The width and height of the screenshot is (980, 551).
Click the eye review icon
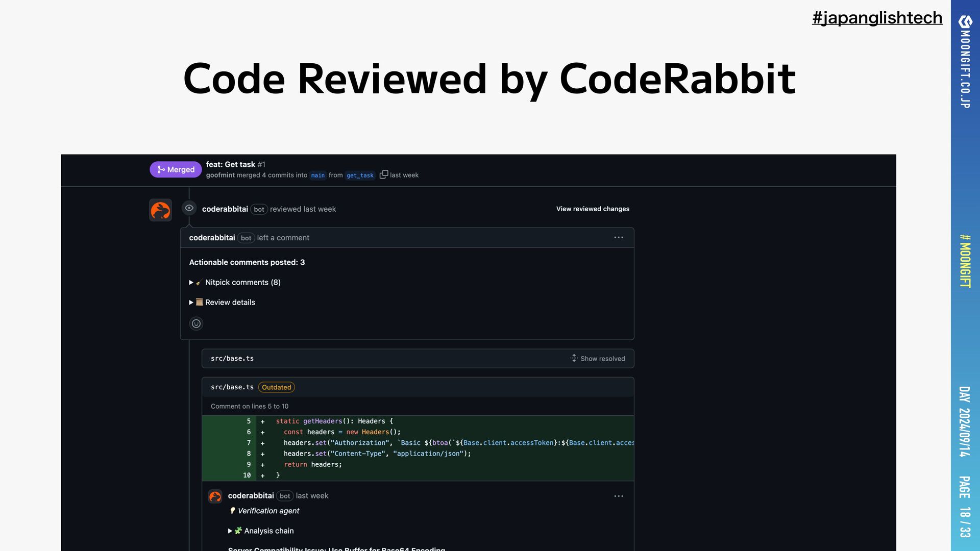point(189,208)
